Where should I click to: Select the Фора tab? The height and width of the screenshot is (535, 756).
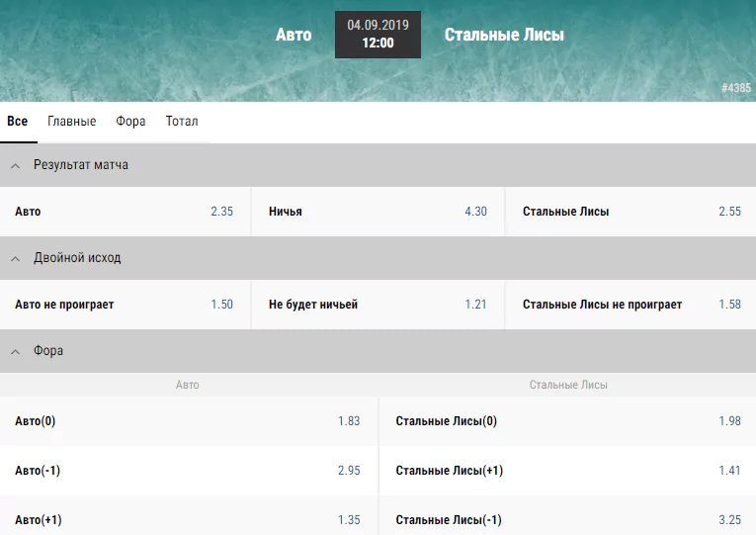(x=130, y=122)
